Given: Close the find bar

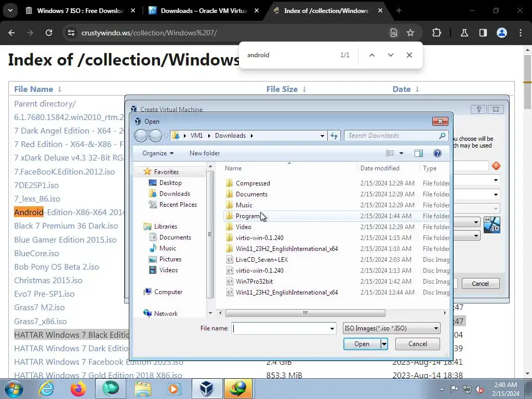Looking at the screenshot, I should tap(409, 55).
